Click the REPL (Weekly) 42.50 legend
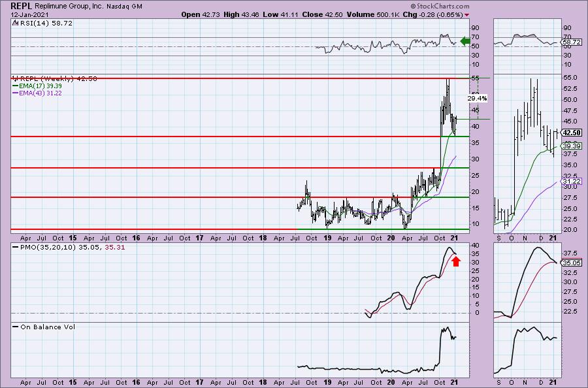588x388 pixels. 59,78
